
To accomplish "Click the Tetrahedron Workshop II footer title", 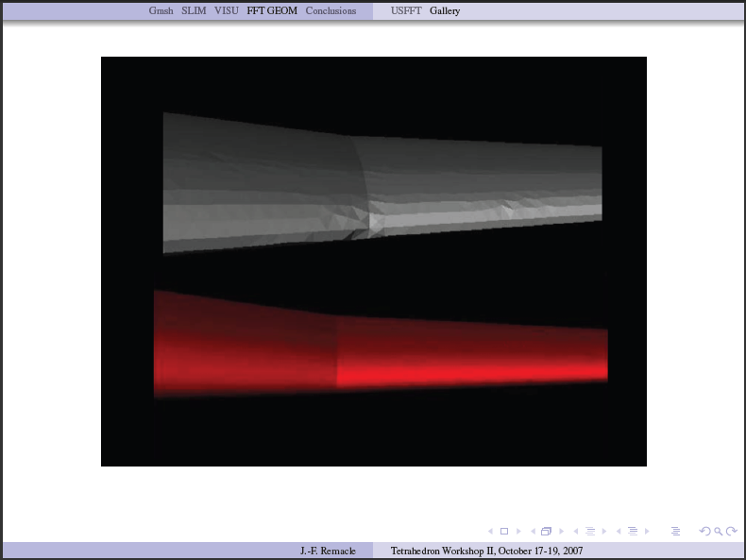I will (486, 551).
